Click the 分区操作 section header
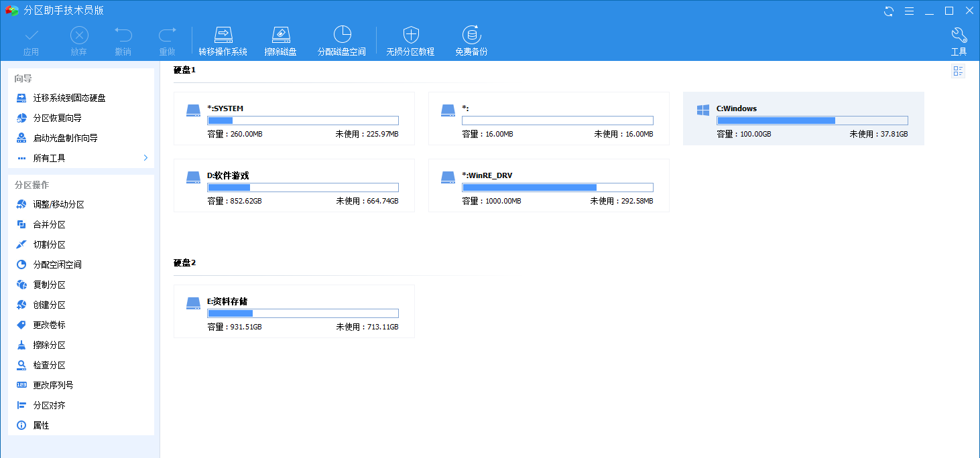980x458 pixels. pos(32,185)
